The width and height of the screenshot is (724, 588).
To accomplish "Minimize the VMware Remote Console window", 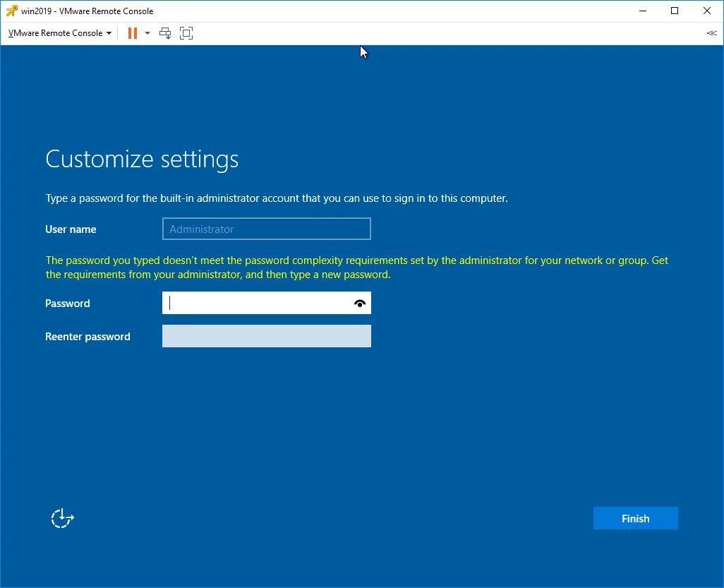I will coord(643,11).
